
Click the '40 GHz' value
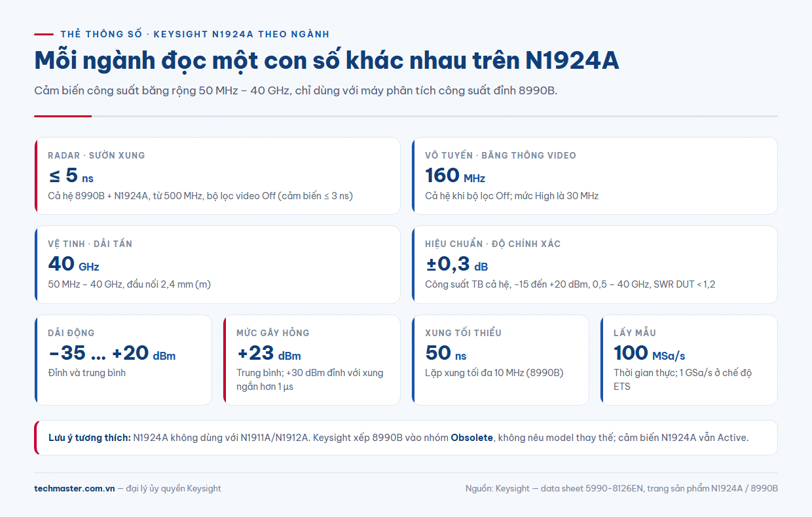[x=73, y=264]
